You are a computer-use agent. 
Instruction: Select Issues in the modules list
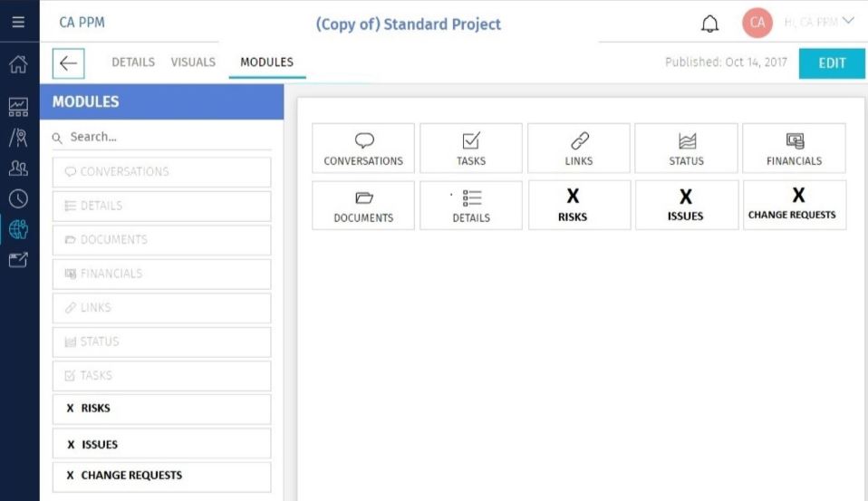click(161, 443)
